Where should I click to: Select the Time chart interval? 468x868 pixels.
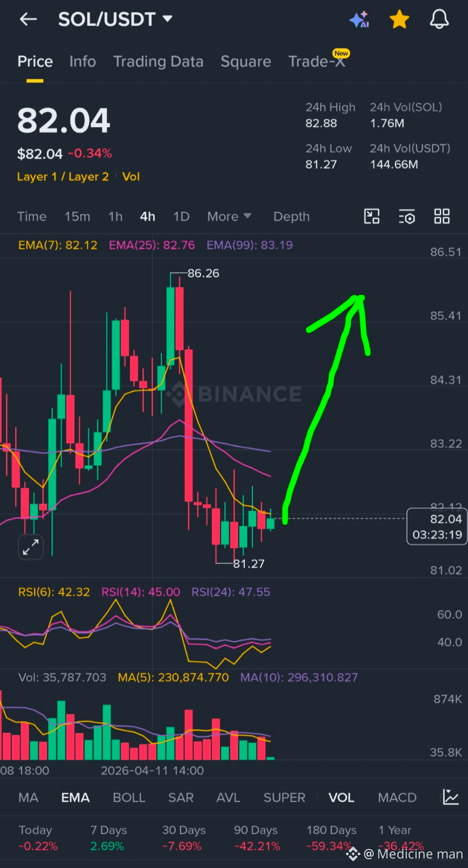[x=32, y=216]
